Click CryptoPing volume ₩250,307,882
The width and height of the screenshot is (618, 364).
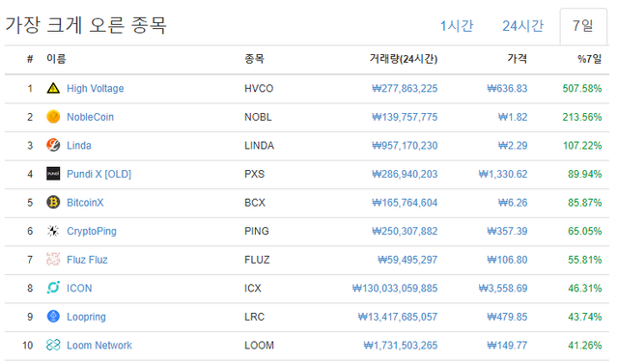[x=405, y=232]
